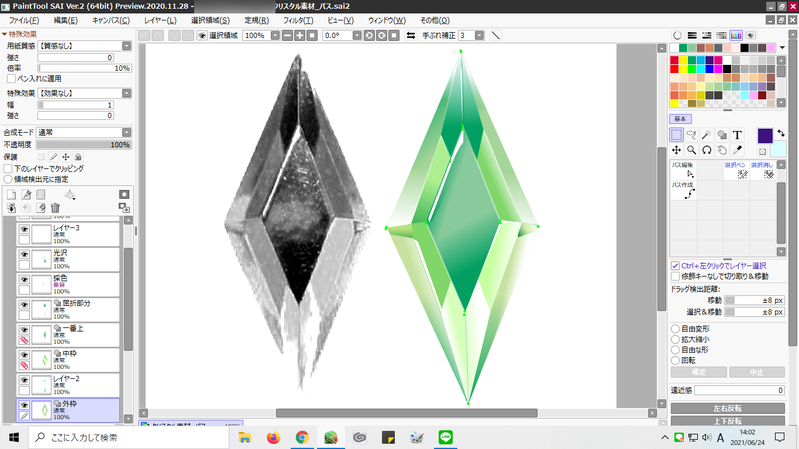Open rotation angle dropdown
Screen dimensions: 799x449
click(x=357, y=35)
